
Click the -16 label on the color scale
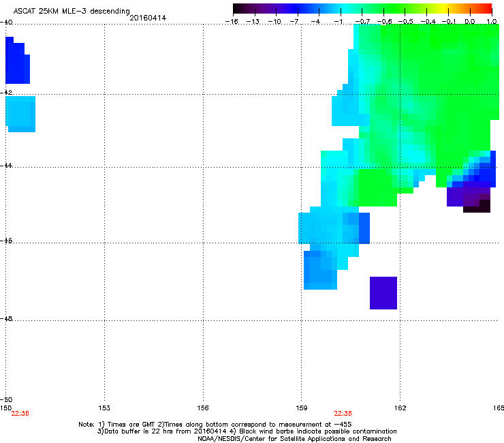pos(232,22)
